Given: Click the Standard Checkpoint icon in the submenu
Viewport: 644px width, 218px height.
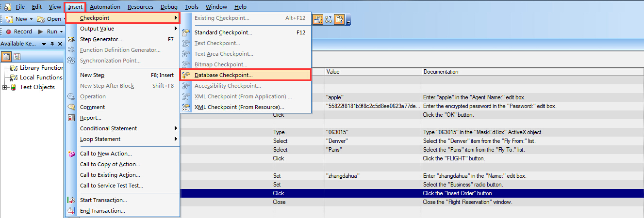Looking at the screenshot, I should [x=186, y=32].
